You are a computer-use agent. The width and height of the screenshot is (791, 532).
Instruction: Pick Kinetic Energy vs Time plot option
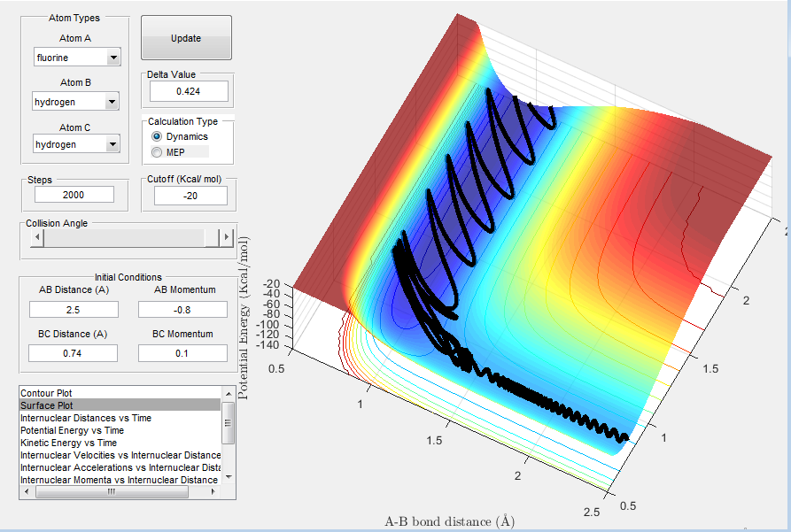click(68, 443)
